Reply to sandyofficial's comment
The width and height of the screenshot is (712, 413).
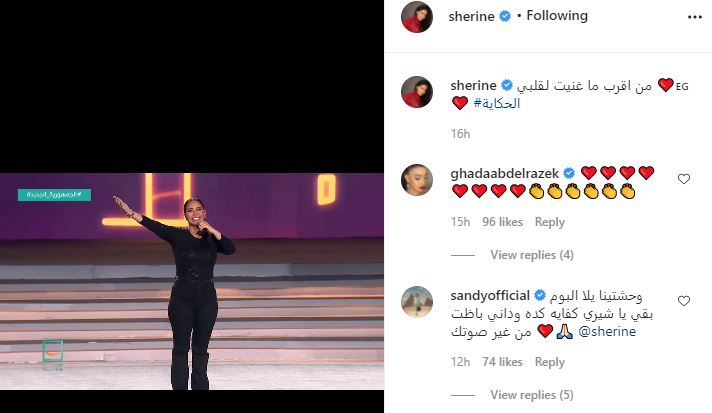(549, 362)
